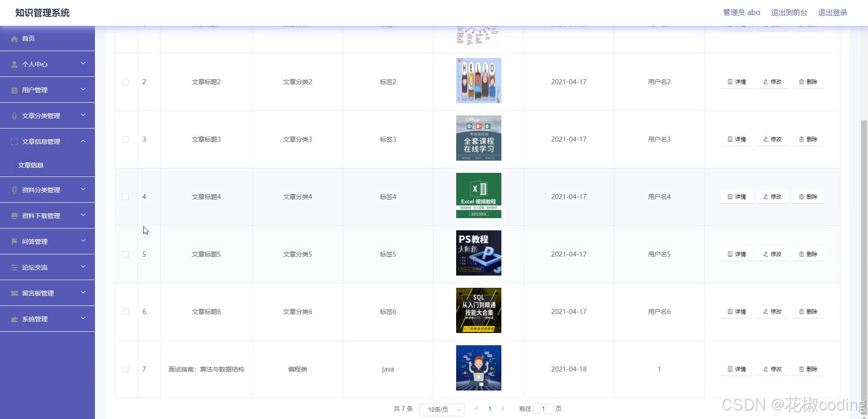Viewport: 868px width, 419px height.
Task: Click the SQL 从入门到精通 thumbnail
Action: 478,310
